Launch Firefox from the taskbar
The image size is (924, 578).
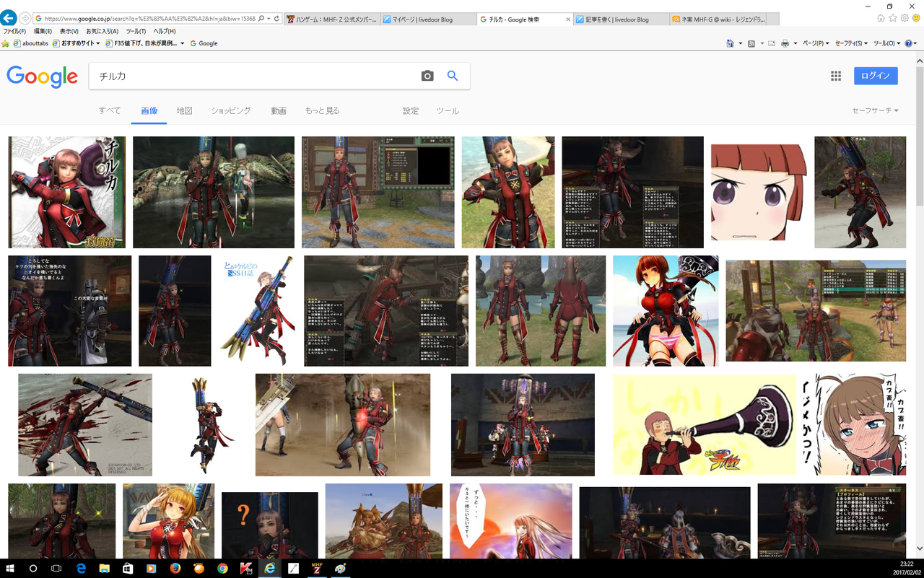click(x=175, y=569)
